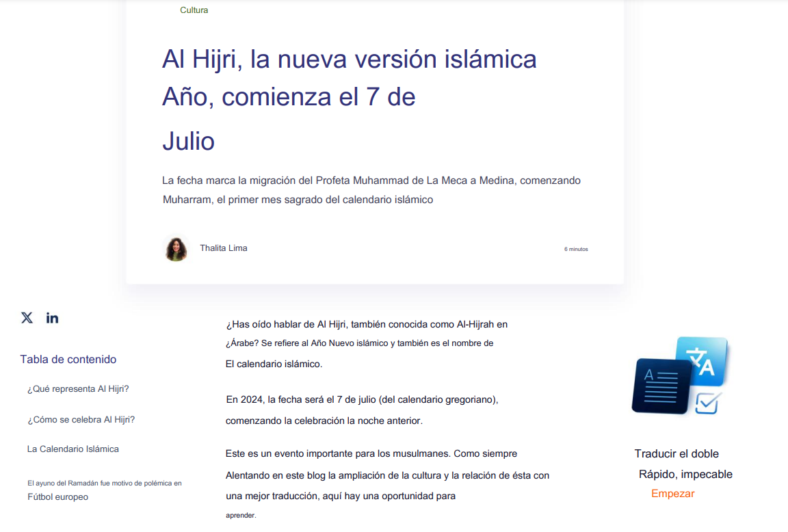Click the Traducir el doble promo text
The image size is (788, 532).
pos(677,453)
